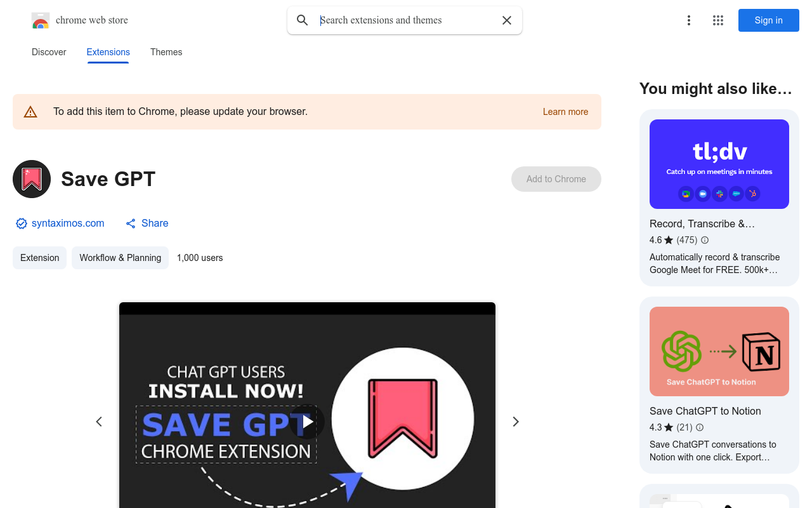Play the Save GPT promo video
This screenshot has width=812, height=508.
307,422
